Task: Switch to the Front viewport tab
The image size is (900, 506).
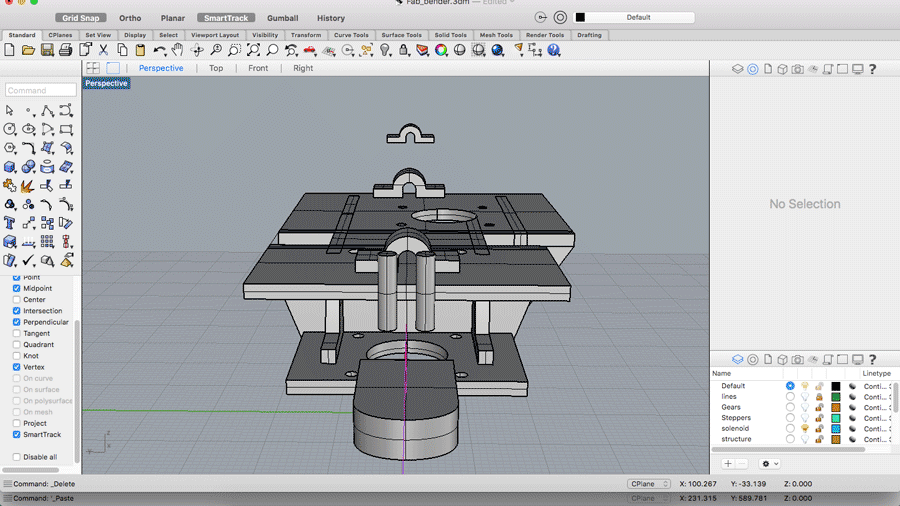Action: coord(258,68)
